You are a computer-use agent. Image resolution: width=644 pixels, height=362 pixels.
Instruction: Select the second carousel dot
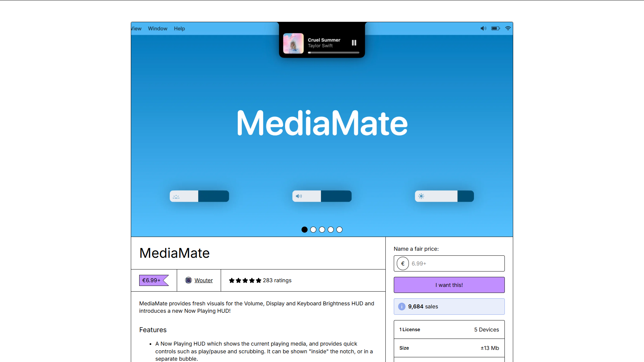(313, 230)
